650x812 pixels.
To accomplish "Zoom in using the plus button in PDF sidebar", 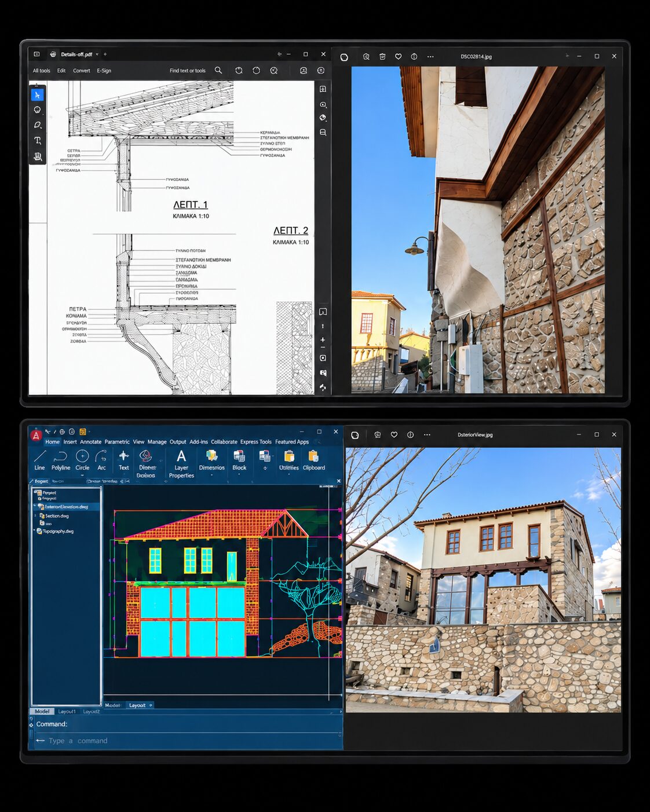I will [x=323, y=340].
